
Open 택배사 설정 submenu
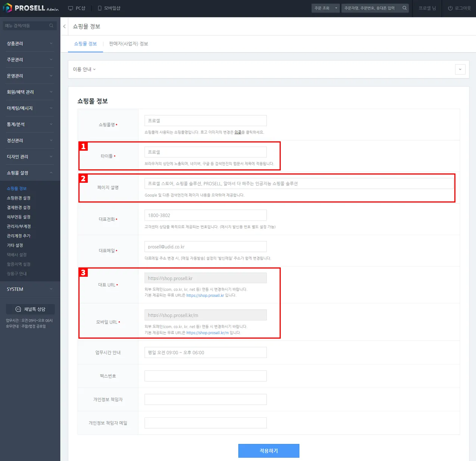(x=17, y=255)
